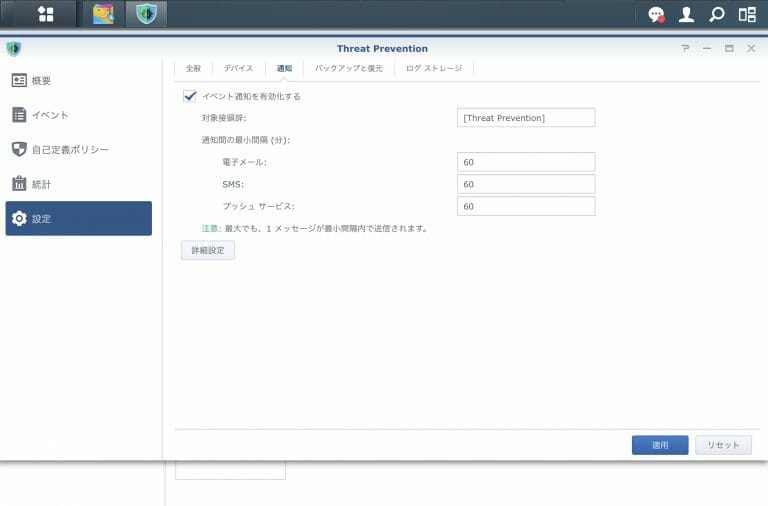
Task: Close the Threat Prevention window
Action: tap(751, 48)
